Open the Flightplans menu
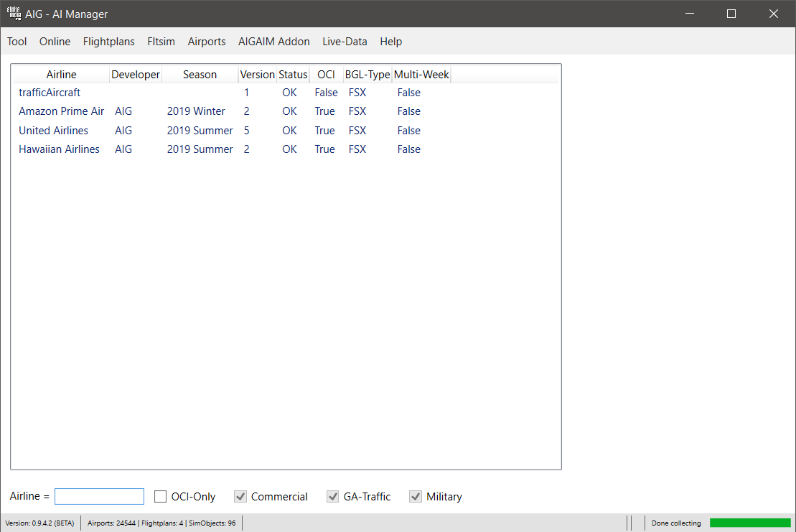 click(108, 42)
